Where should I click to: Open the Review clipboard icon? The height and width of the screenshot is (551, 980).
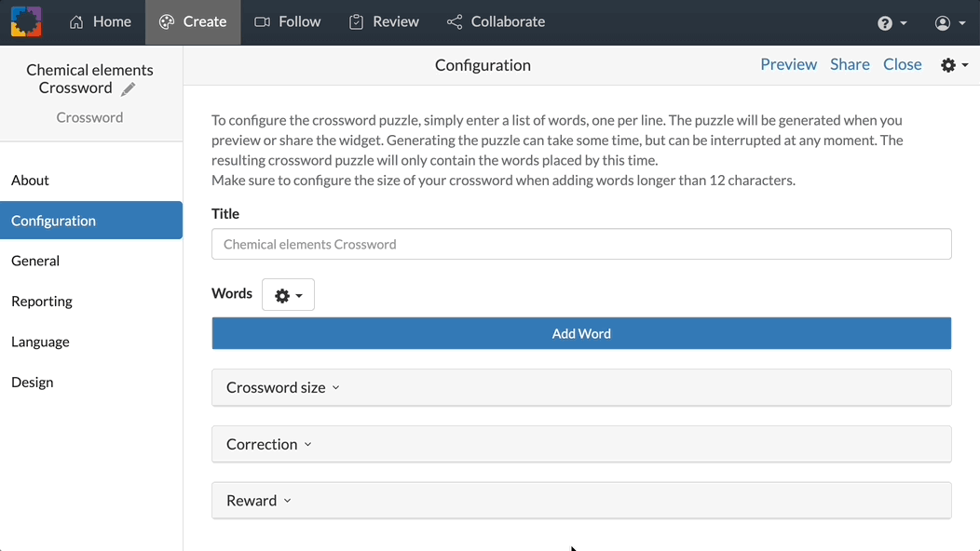point(355,20)
